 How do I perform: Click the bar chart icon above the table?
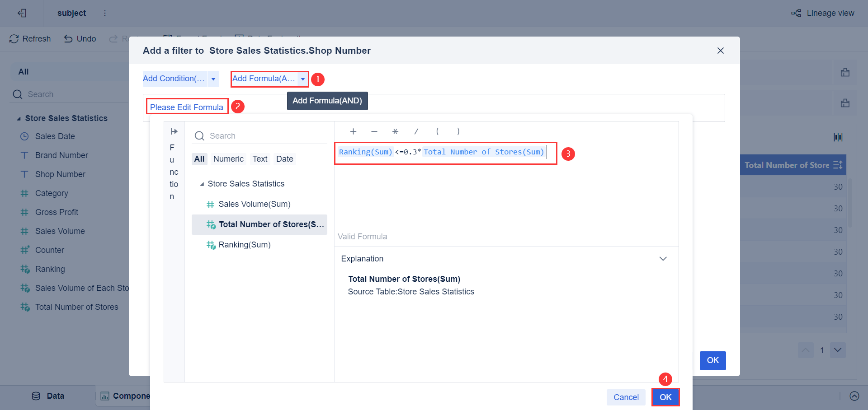[x=838, y=137]
